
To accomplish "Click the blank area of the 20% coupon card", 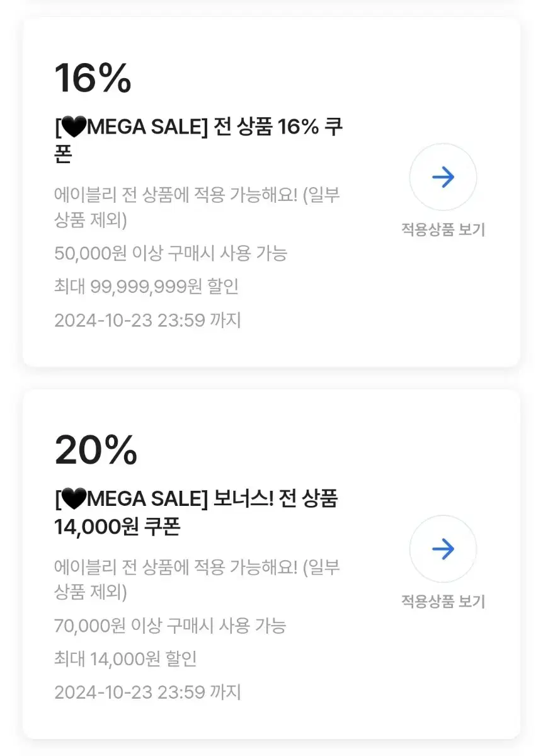I will point(378,674).
